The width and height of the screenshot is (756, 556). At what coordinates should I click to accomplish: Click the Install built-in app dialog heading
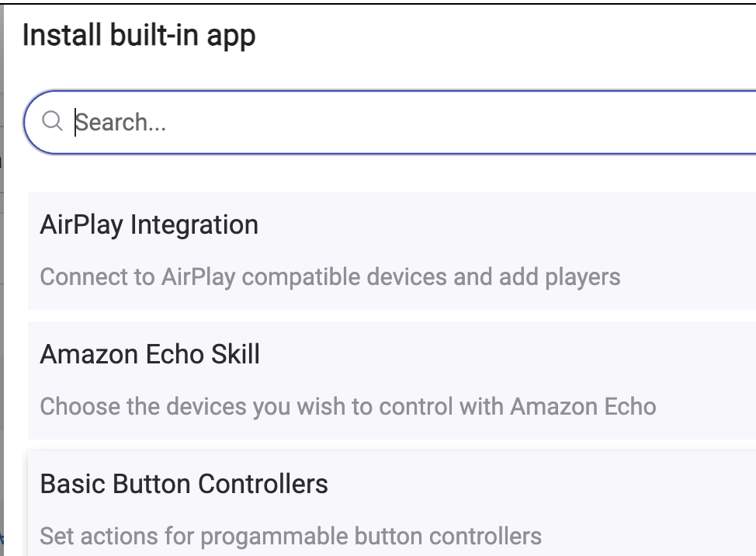tap(139, 36)
